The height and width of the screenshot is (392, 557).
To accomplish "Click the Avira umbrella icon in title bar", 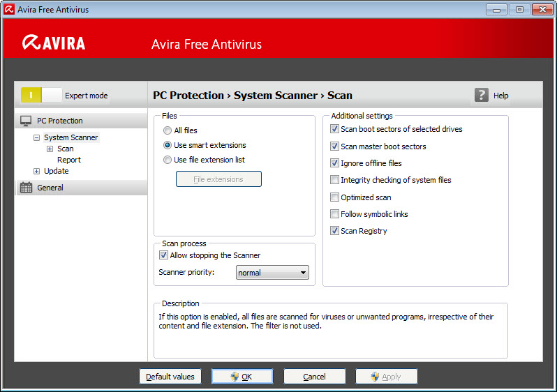I will coord(9,9).
